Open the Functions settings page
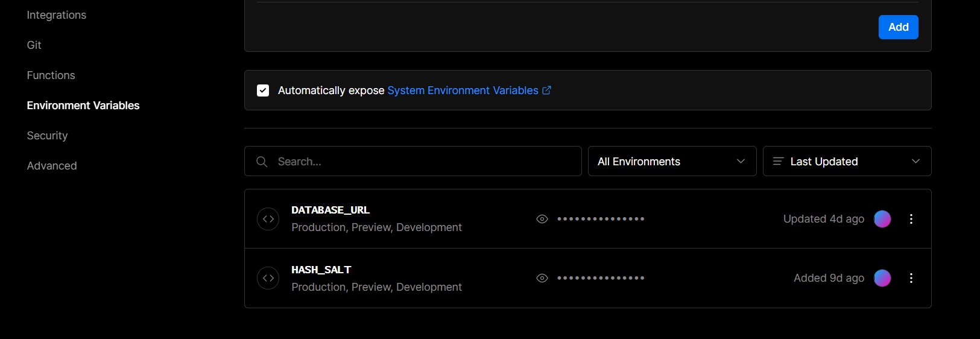The height and width of the screenshot is (339, 980). coord(51,75)
